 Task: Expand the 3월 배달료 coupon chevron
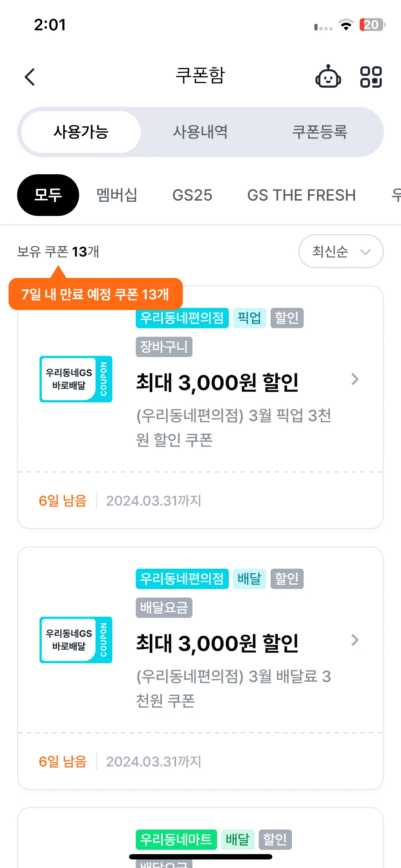(355, 640)
